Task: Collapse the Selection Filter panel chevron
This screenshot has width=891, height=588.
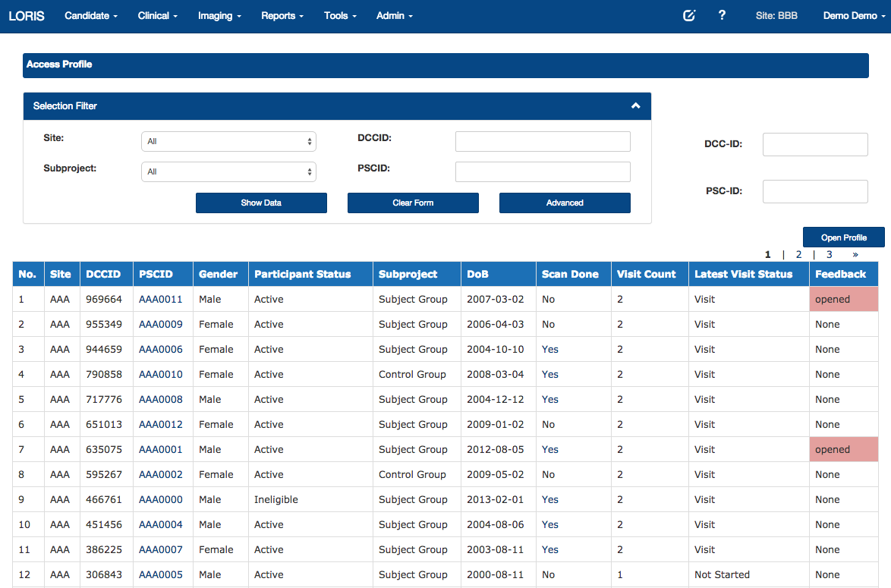Action: (x=636, y=106)
